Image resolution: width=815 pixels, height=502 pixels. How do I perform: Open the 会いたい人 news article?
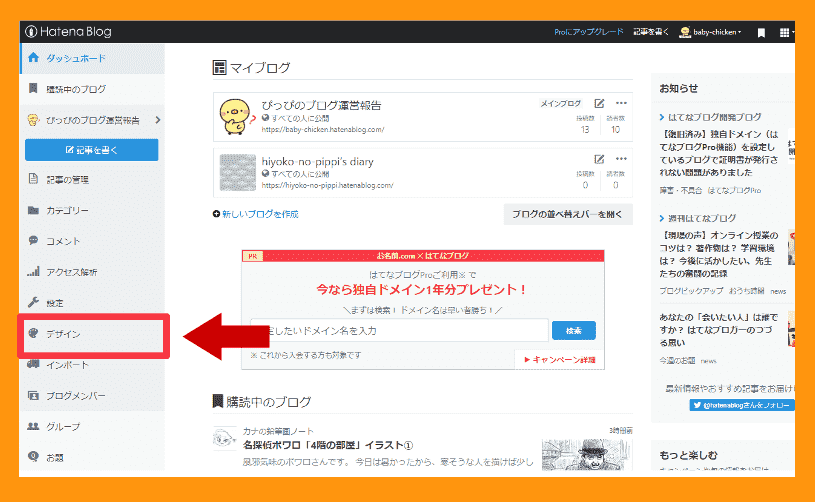click(x=719, y=329)
